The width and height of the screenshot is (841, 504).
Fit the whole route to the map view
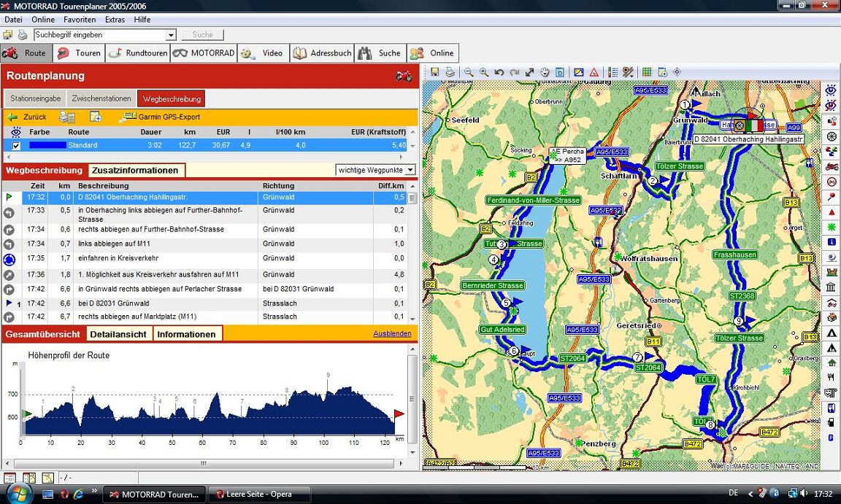[529, 71]
